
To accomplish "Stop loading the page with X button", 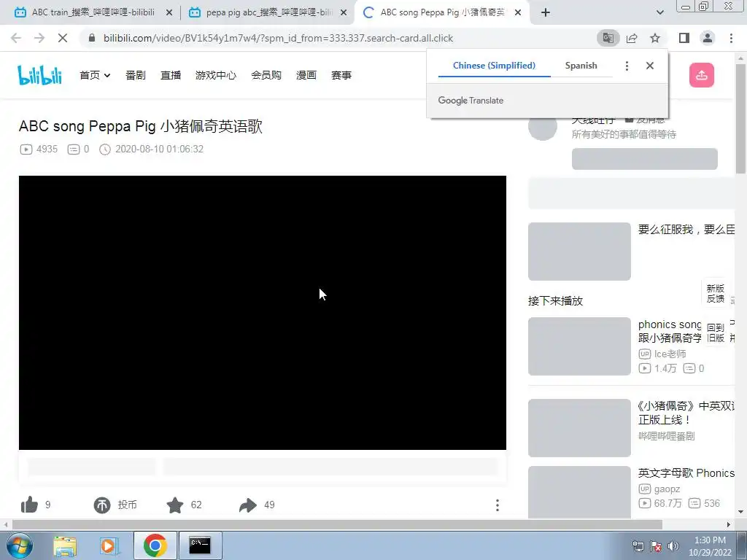I will [x=63, y=38].
